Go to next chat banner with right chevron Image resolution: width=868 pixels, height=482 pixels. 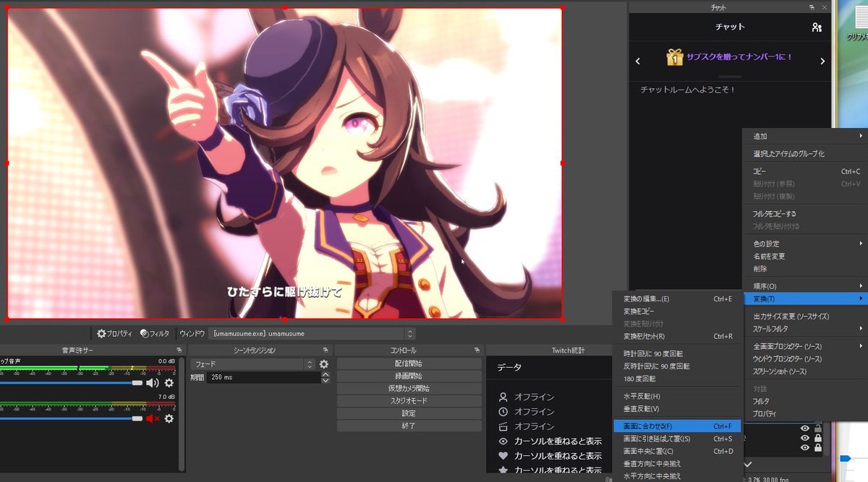coord(822,61)
